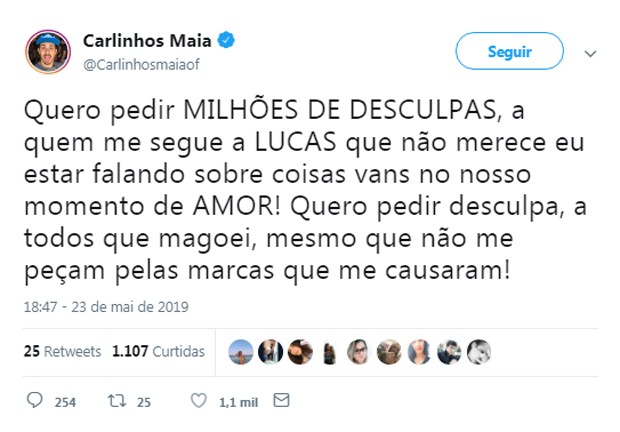Click the tweet text body
The height and width of the screenshot is (432, 620).
tap(300, 190)
